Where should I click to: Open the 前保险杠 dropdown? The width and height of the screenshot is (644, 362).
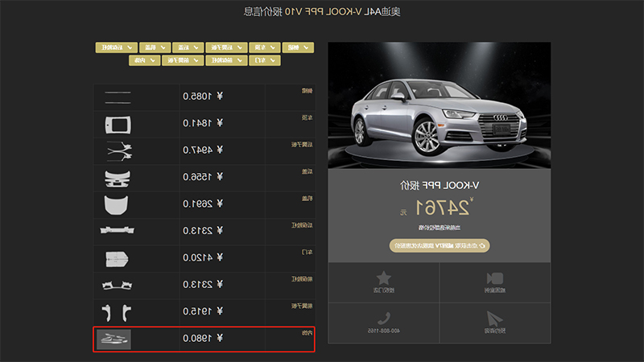tap(227, 60)
